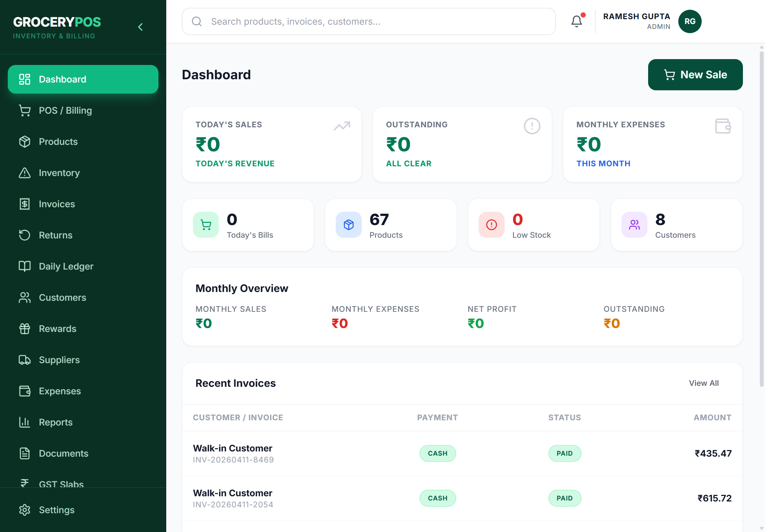Click the red alert icon for Low Stock
Image resolution: width=765 pixels, height=532 pixels.
(x=492, y=225)
